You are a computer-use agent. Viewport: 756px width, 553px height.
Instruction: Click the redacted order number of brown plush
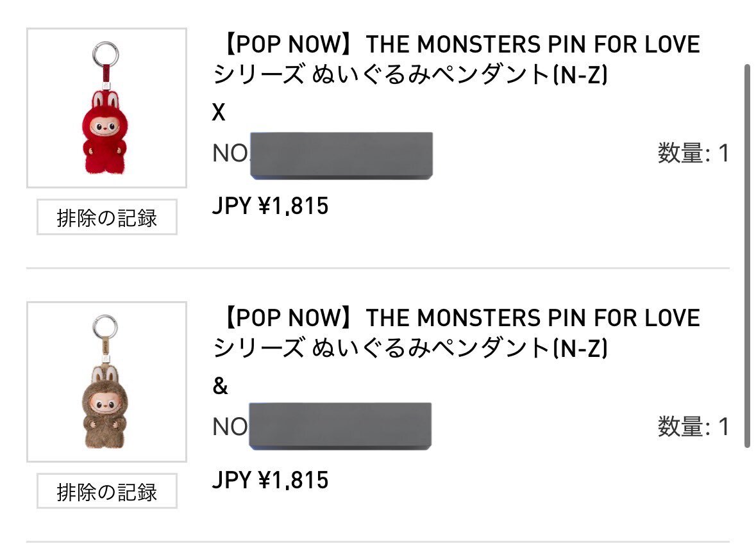(x=340, y=425)
